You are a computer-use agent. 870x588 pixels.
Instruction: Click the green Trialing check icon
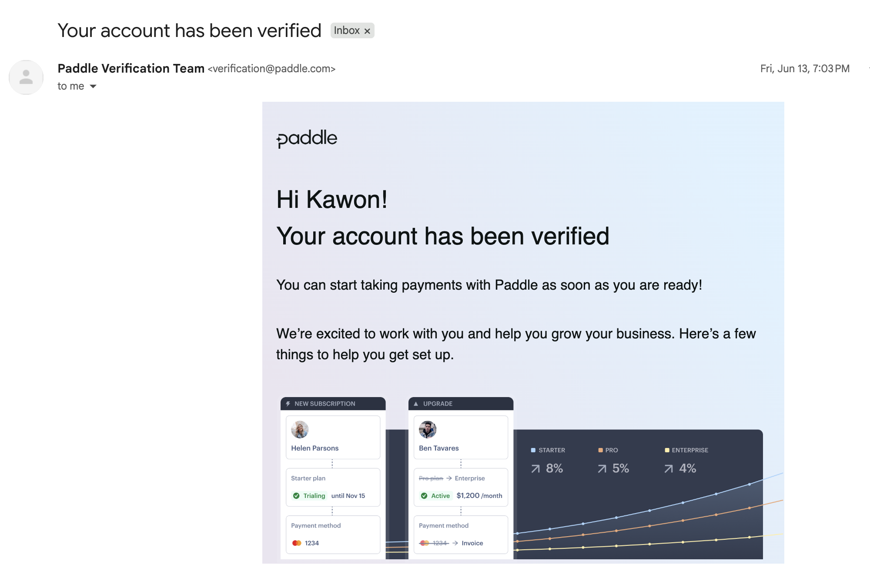296,496
